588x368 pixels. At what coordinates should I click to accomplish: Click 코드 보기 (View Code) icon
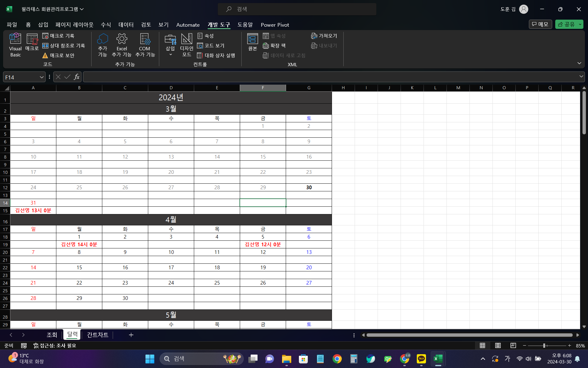[x=211, y=46]
